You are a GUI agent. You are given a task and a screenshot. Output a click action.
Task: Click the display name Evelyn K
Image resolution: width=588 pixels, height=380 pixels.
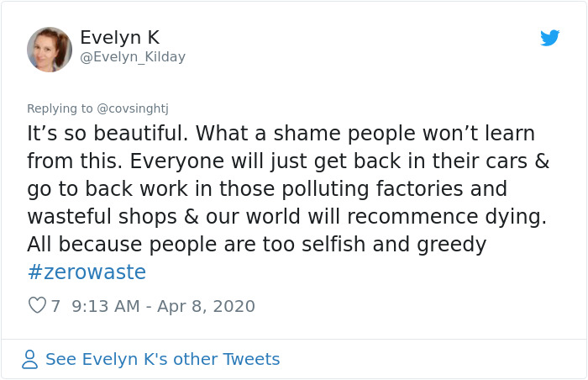point(119,38)
